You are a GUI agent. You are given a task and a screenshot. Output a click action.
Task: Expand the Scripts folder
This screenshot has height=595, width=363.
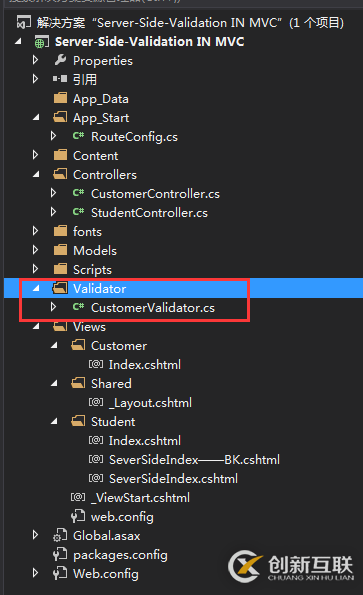(35, 269)
